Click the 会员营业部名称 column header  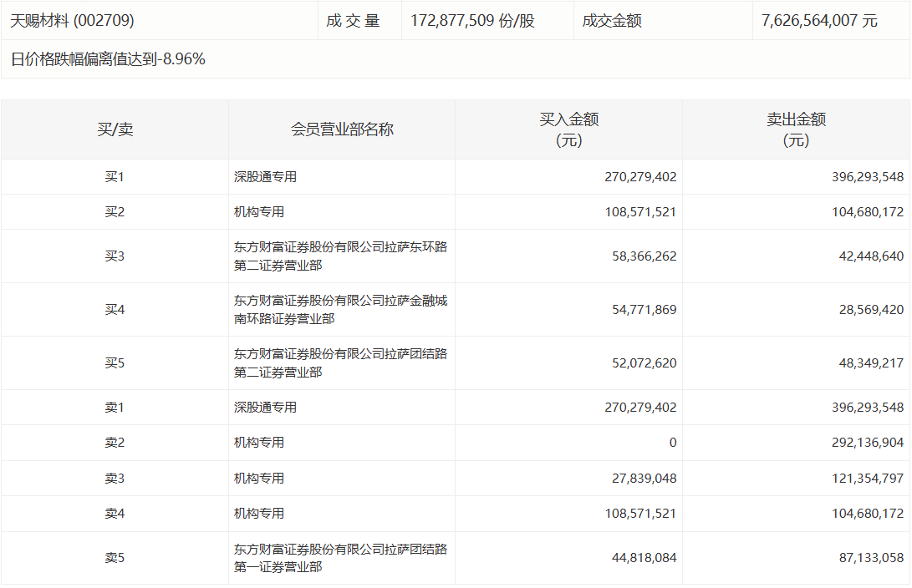[342, 129]
